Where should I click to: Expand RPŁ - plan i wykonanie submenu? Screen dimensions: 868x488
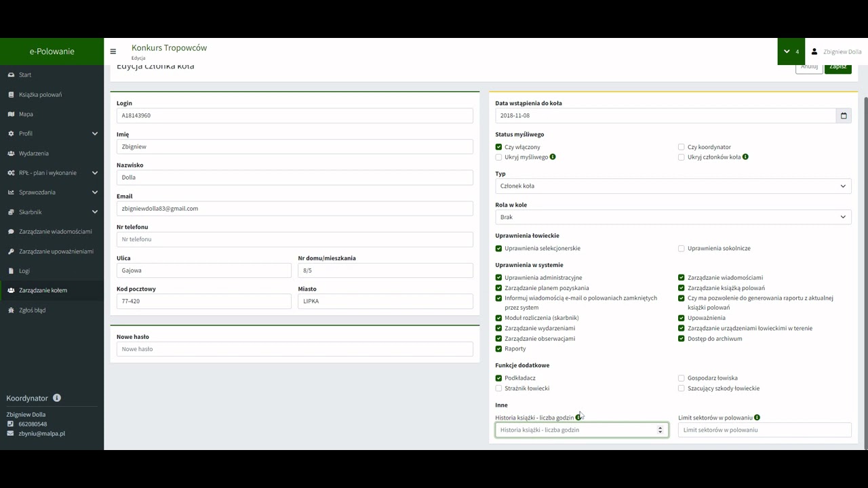[95, 173]
